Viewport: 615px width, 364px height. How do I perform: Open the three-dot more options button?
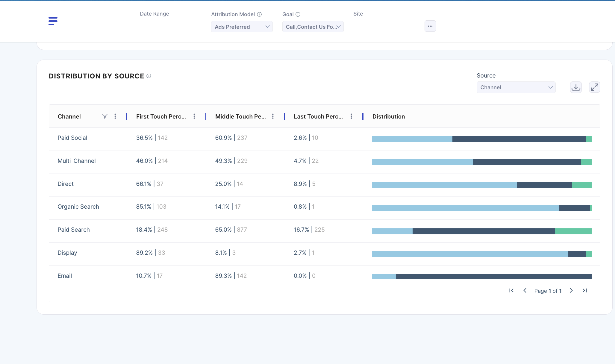pyautogui.click(x=430, y=26)
